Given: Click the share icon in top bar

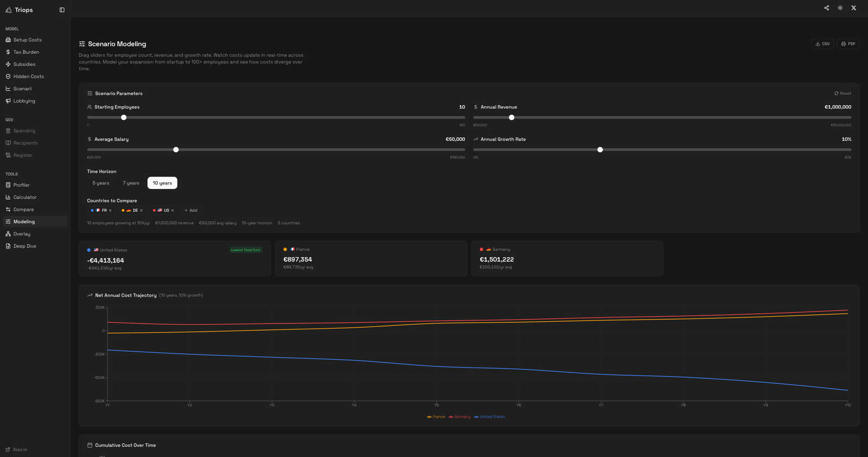Looking at the screenshot, I should (826, 8).
